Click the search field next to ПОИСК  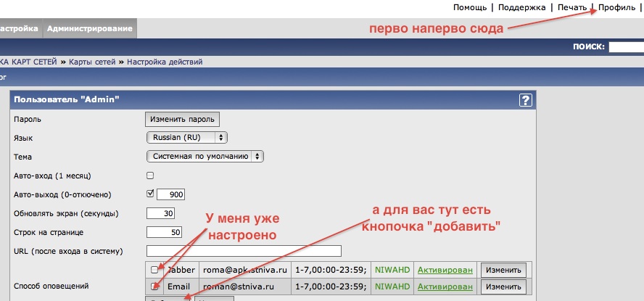[626, 47]
